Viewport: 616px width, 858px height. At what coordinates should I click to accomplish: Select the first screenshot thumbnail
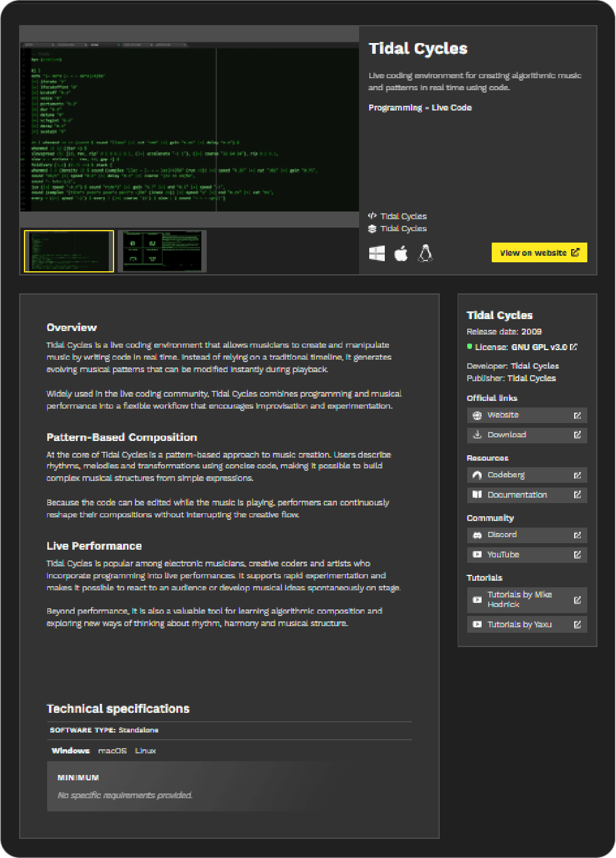pyautogui.click(x=69, y=251)
